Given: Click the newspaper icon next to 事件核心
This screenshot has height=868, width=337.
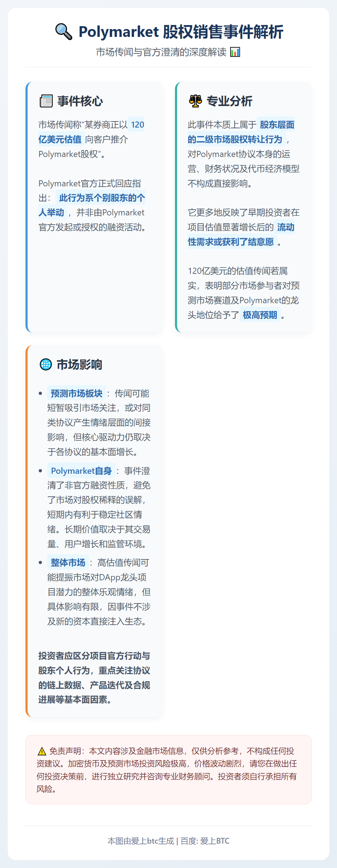Looking at the screenshot, I should 46,101.
